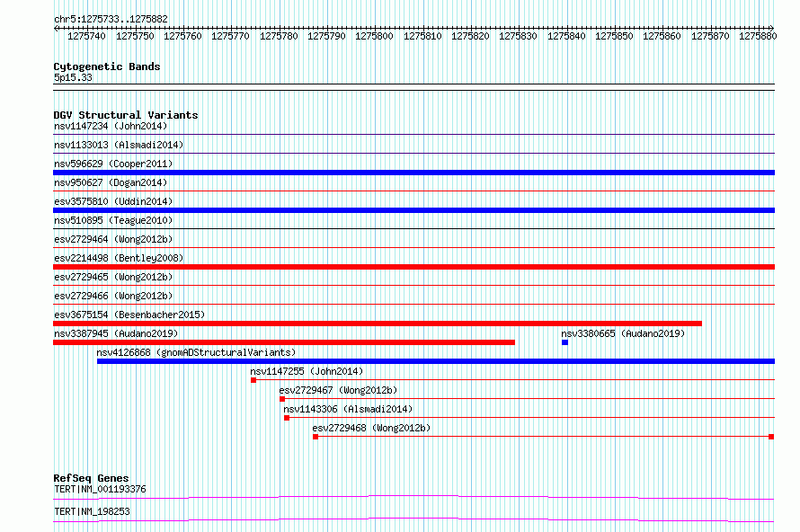Click ruler position 1275740
800x532 pixels.
(x=86, y=36)
